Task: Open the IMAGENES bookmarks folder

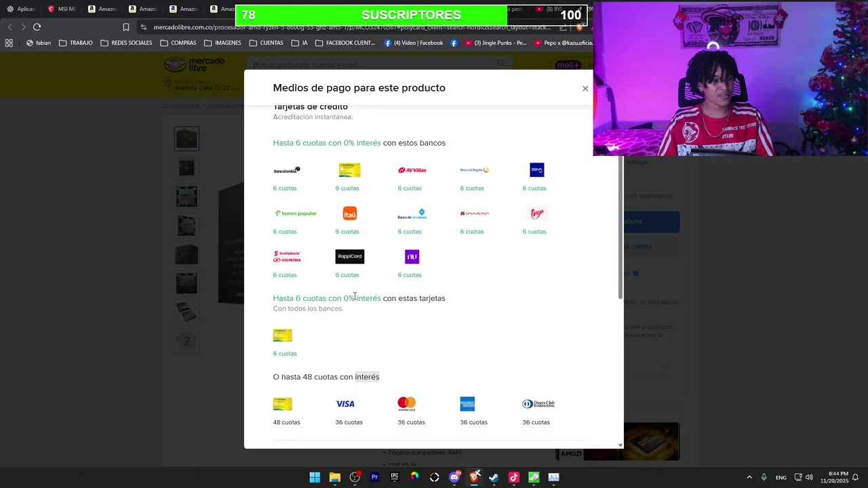Action: point(222,43)
